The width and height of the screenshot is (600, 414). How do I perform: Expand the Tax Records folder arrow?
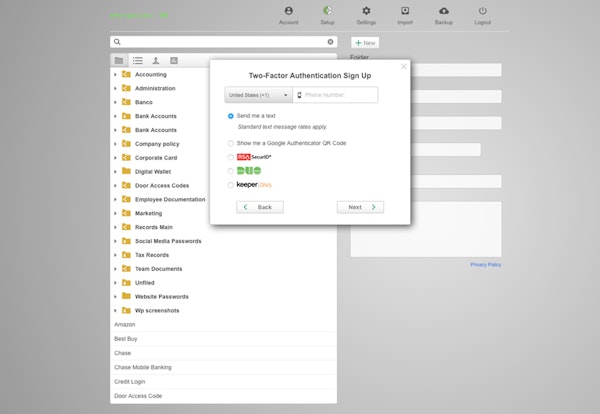pyautogui.click(x=115, y=255)
